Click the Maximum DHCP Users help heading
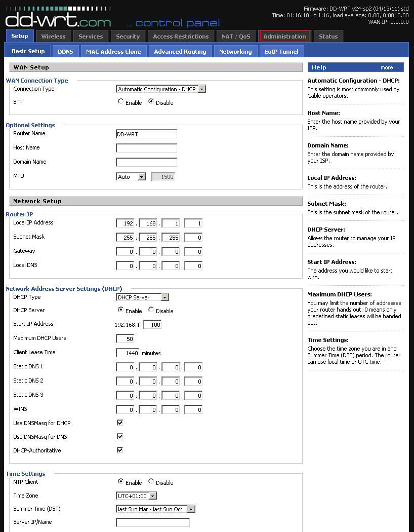Screen dimensions: 414x532 click(340, 294)
